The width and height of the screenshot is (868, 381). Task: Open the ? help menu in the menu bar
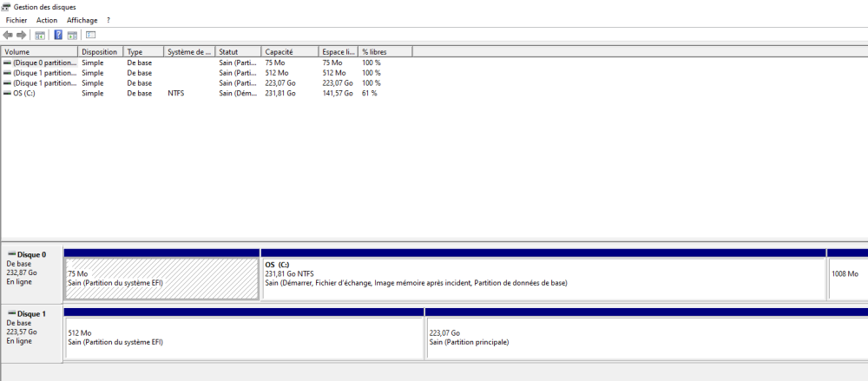108,20
